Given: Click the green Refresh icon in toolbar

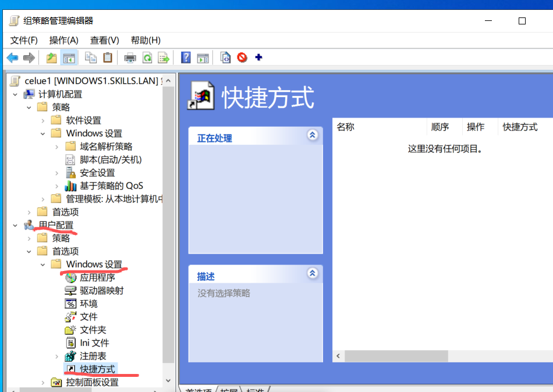Looking at the screenshot, I should 147,58.
